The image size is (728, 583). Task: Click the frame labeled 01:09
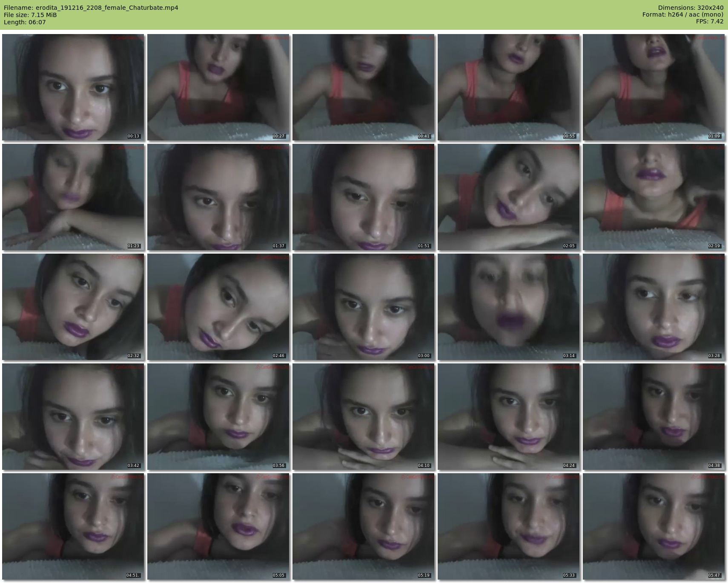(653, 87)
